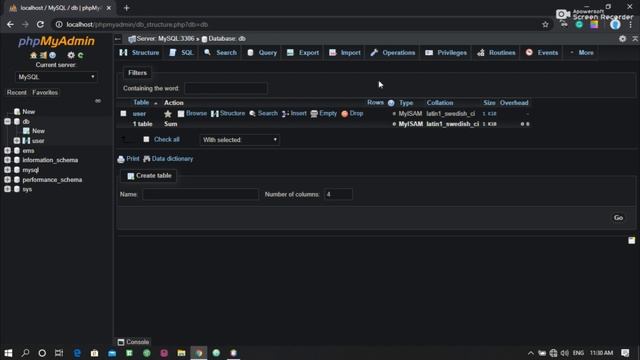Expand the information_schema database node
This screenshot has width=640, height=360.
7,160
